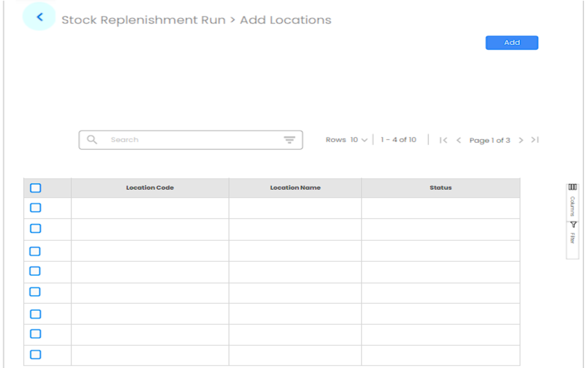Image resolution: width=588 pixels, height=368 pixels.
Task: Open search filter options icon
Action: click(x=289, y=140)
